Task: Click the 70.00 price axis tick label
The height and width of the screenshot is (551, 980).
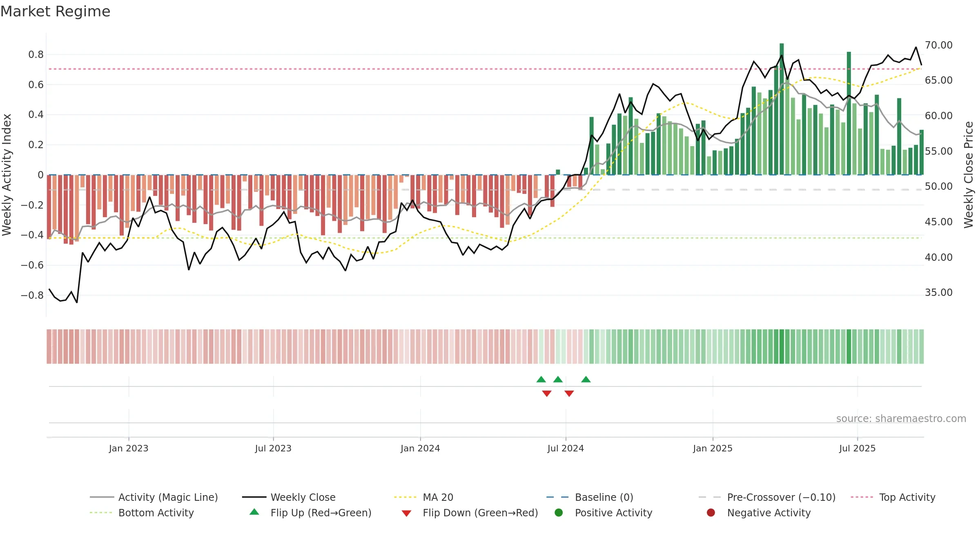Action: [938, 45]
